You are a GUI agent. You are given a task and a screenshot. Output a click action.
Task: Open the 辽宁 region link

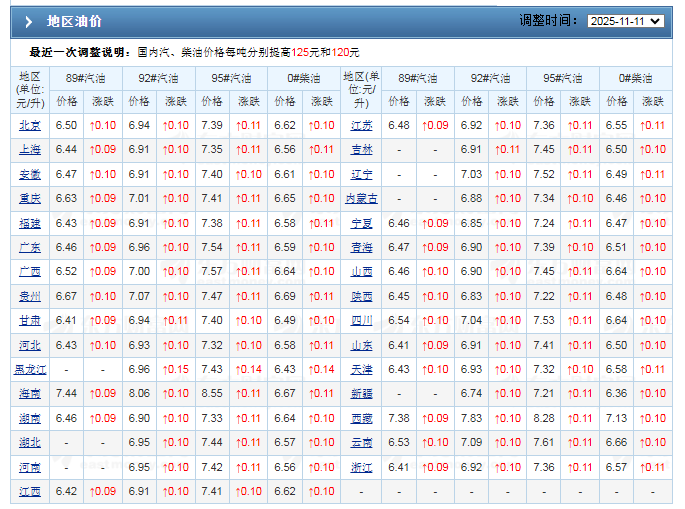coord(362,174)
